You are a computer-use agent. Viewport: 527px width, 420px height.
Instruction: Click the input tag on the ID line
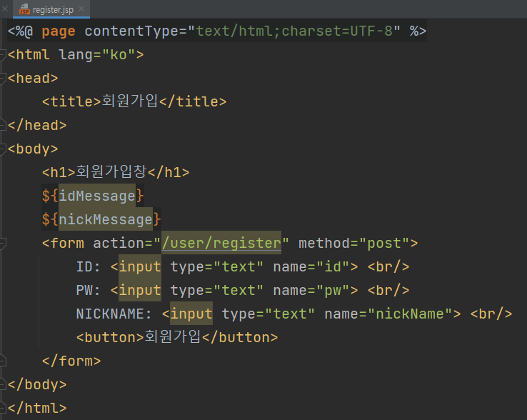point(140,266)
